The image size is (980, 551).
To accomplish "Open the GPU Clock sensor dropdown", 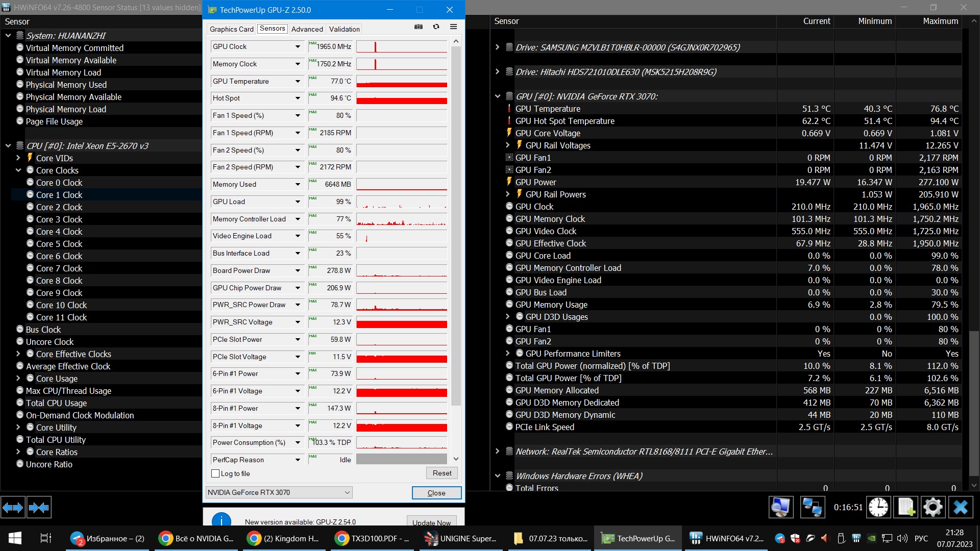I will (x=298, y=46).
